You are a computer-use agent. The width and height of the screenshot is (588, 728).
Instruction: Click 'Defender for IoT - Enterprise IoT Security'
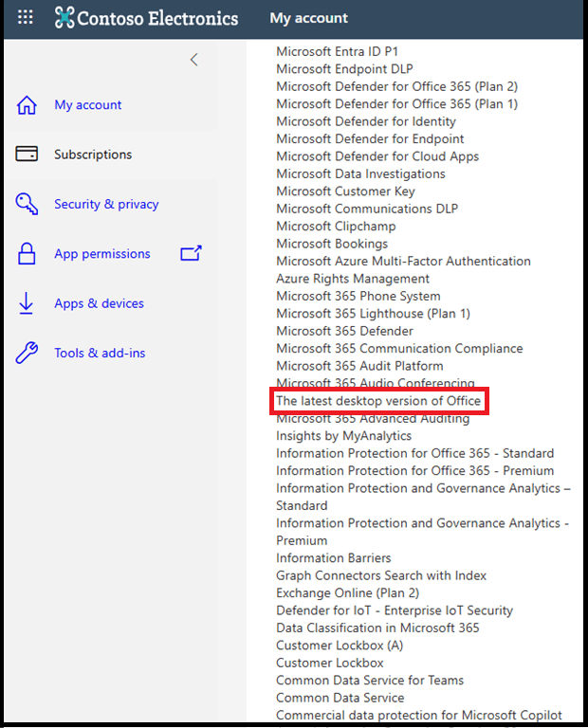(395, 610)
